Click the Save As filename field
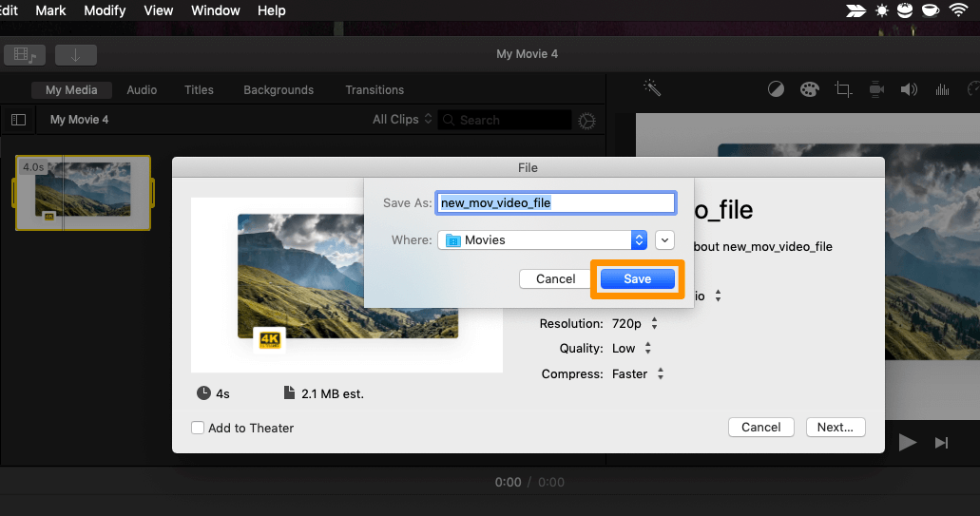The height and width of the screenshot is (516, 980). (555, 203)
